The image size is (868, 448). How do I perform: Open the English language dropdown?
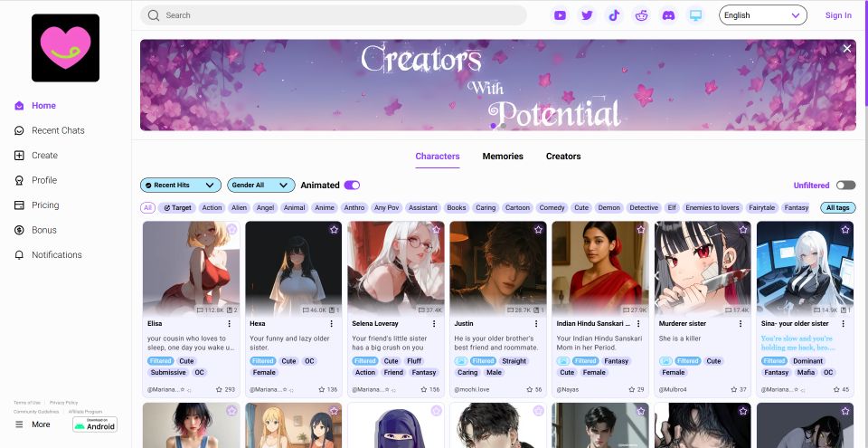[x=763, y=15]
